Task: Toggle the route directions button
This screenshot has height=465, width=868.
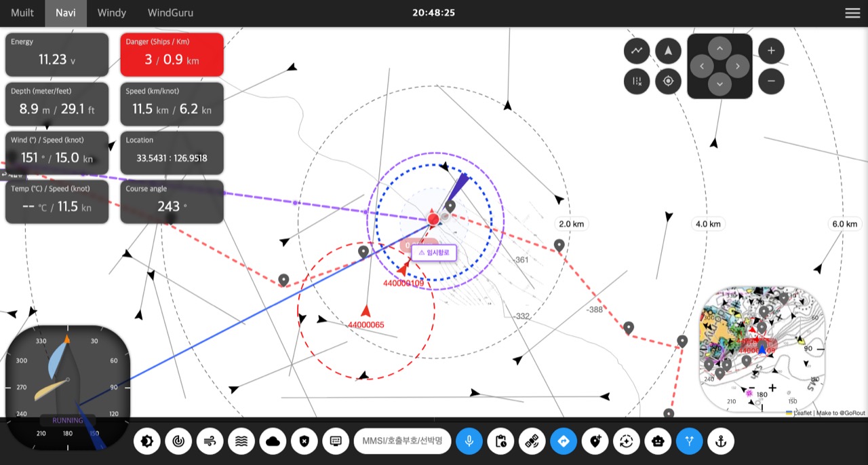Action: coord(564,441)
